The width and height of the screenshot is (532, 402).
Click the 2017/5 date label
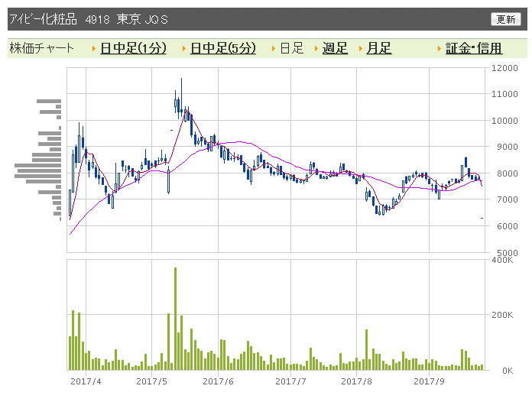click(151, 381)
